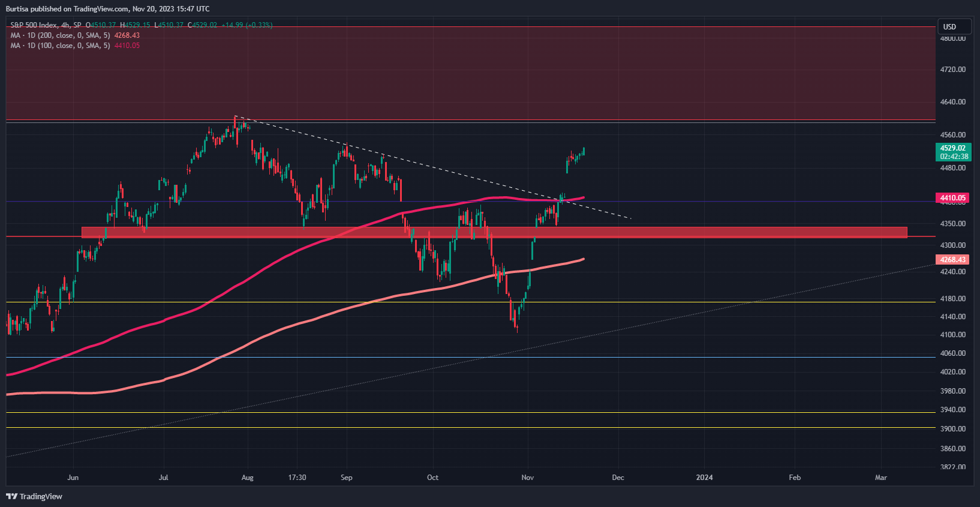Select the MA 1D 100 indicator legend
980x507 pixels.
tap(60, 46)
